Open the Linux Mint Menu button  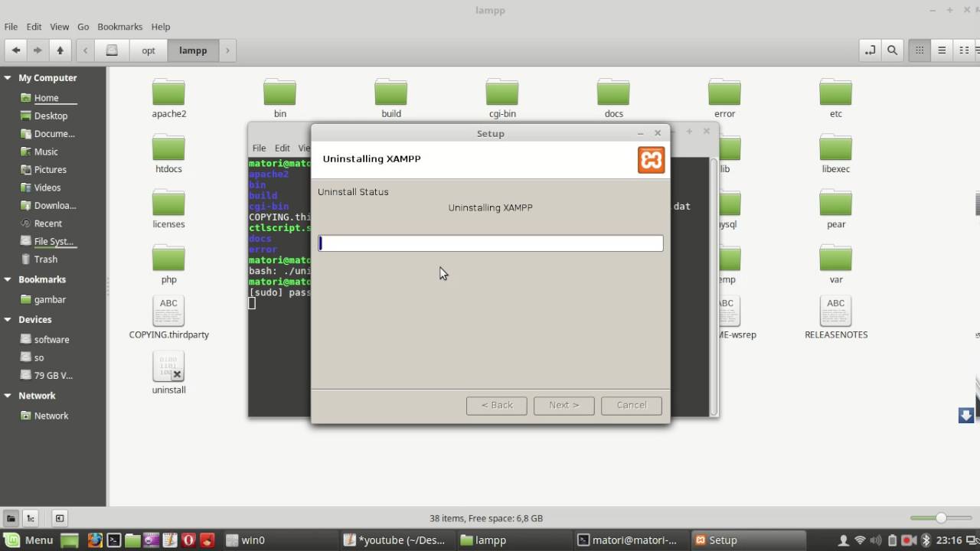[x=28, y=540]
